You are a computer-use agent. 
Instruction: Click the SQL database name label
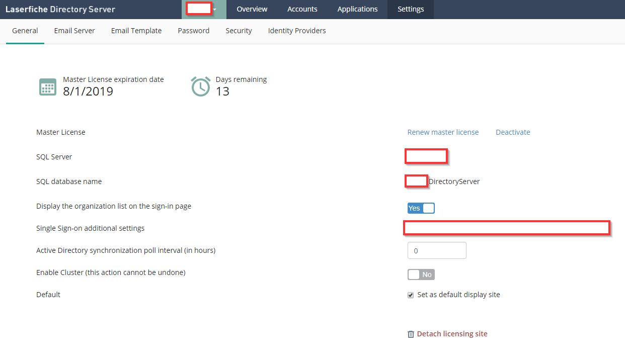click(69, 181)
